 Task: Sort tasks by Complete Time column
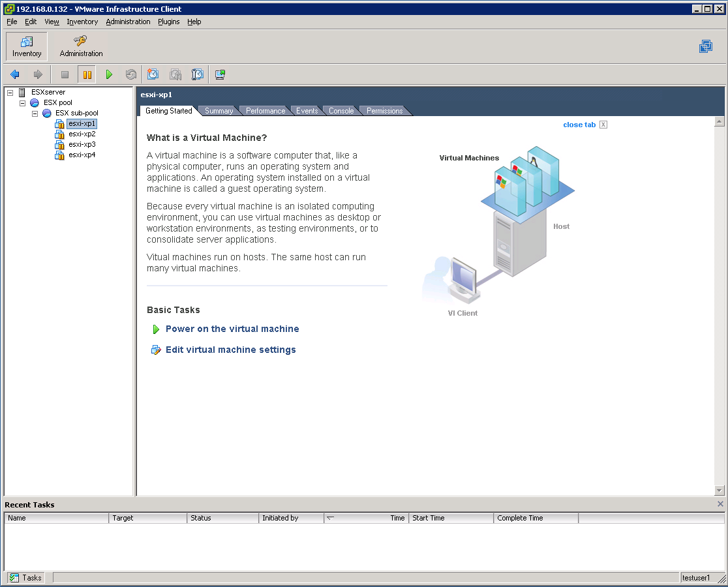536,518
